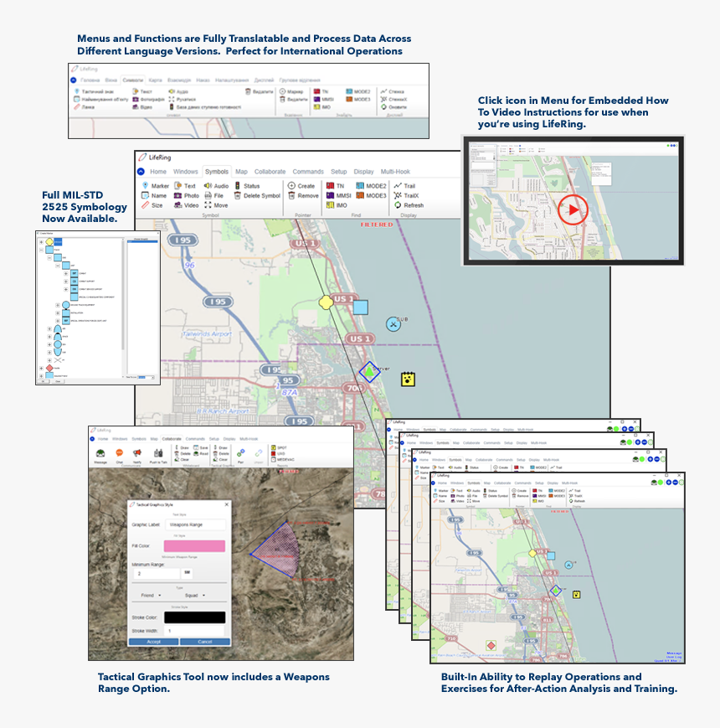Click the blue square symbol on main map

(361, 307)
